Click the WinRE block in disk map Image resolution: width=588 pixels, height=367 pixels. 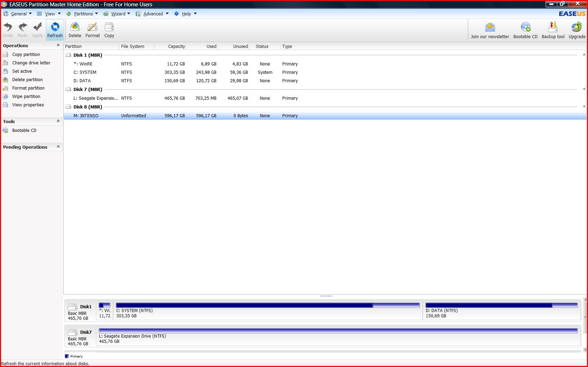click(x=105, y=310)
